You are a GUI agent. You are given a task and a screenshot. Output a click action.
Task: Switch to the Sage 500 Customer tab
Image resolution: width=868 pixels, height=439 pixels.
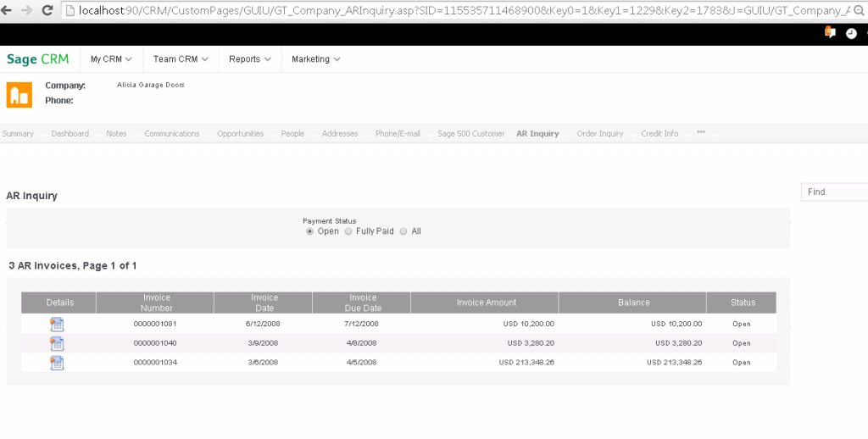tap(471, 133)
